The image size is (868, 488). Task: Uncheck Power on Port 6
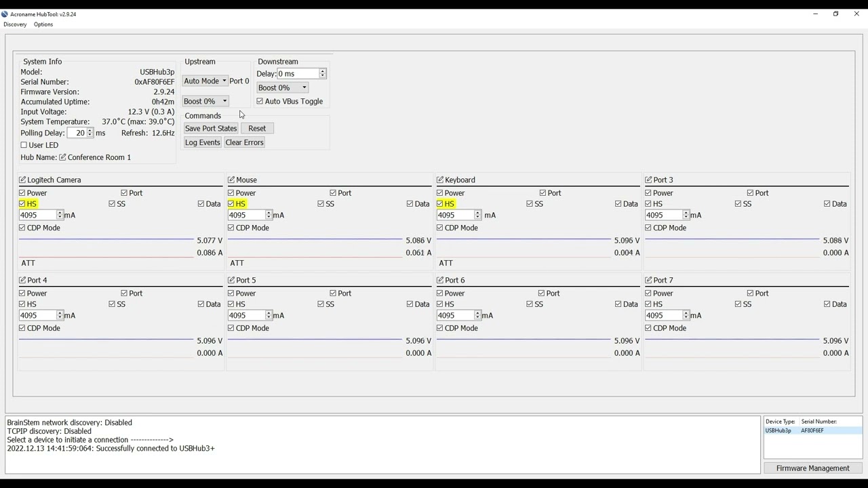click(440, 293)
